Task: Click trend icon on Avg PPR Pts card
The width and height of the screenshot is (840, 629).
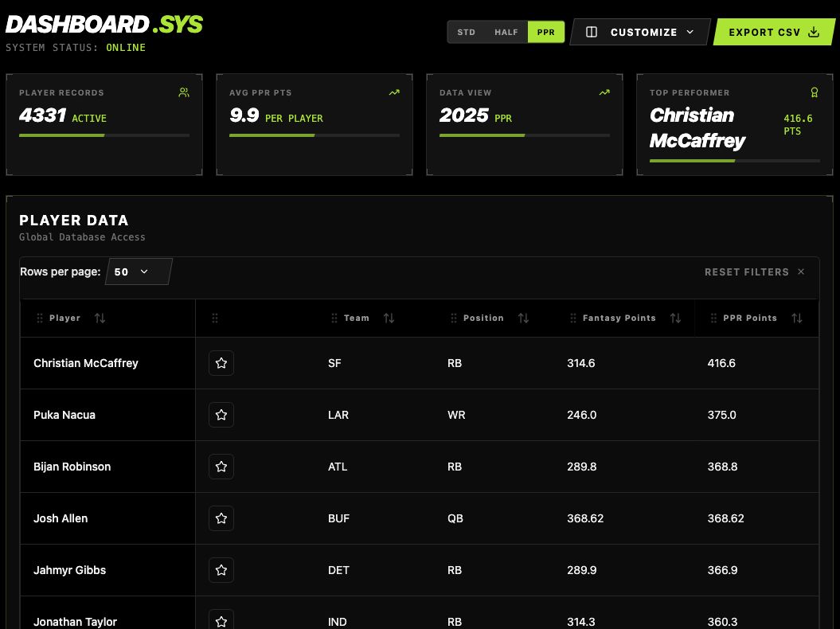Action: tap(394, 92)
